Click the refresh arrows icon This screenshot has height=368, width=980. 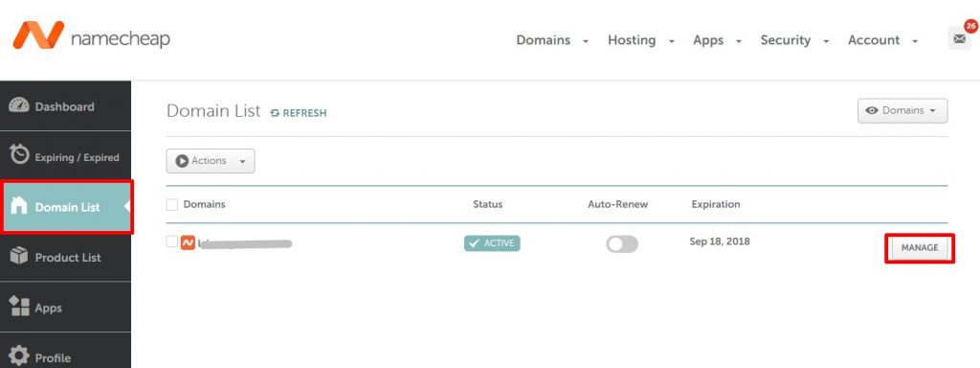coord(275,113)
